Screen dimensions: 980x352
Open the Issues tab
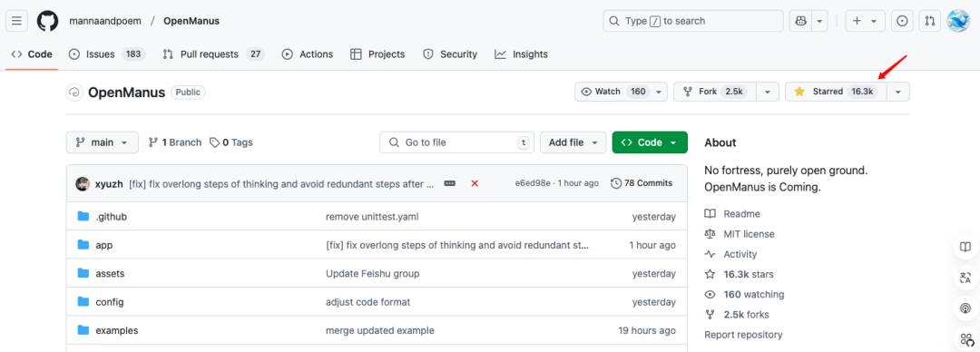click(107, 54)
